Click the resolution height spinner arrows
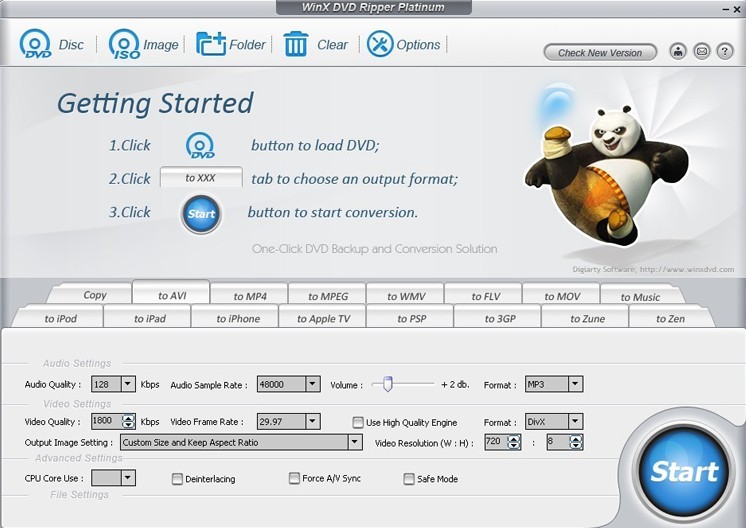This screenshot has height=528, width=746. pos(576,442)
